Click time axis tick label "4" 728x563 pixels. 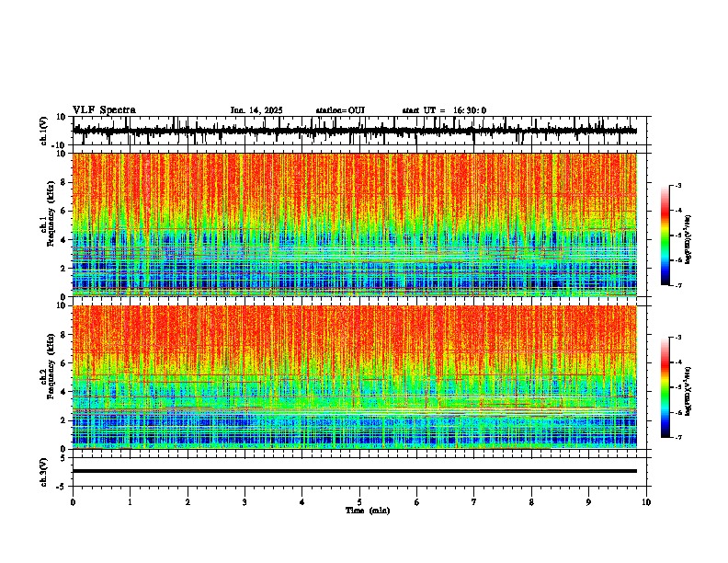click(x=302, y=502)
